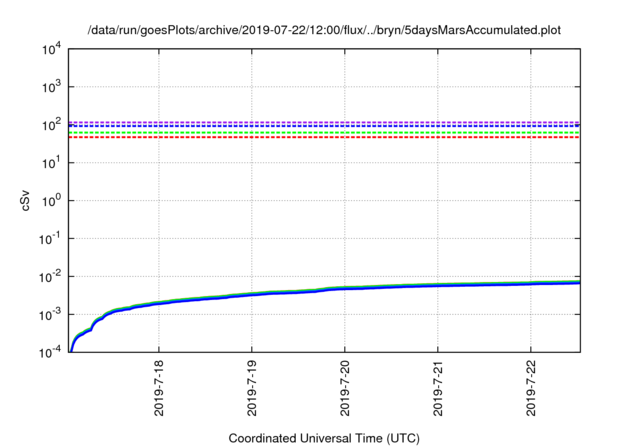Image resolution: width=640 pixels, height=448 pixels.
Task: Click the plot file path title
Action: click(x=324, y=30)
